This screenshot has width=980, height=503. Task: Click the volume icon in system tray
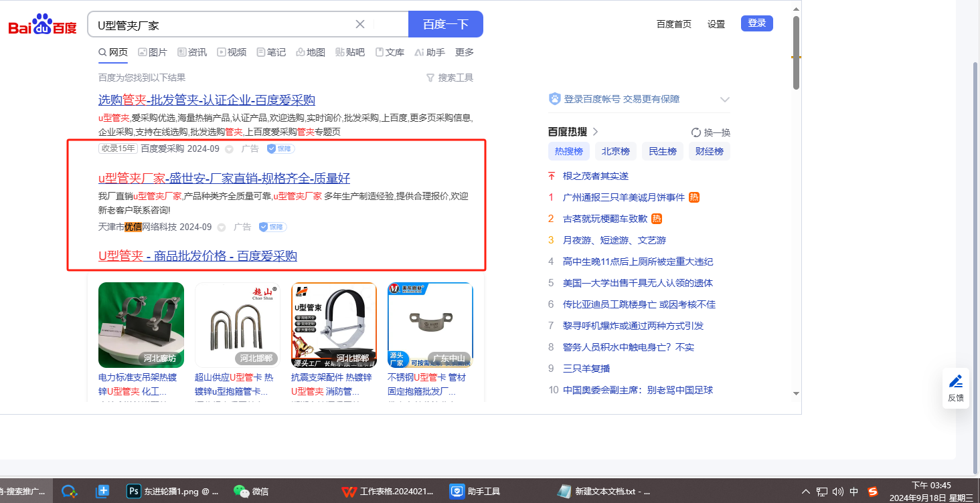[838, 492]
